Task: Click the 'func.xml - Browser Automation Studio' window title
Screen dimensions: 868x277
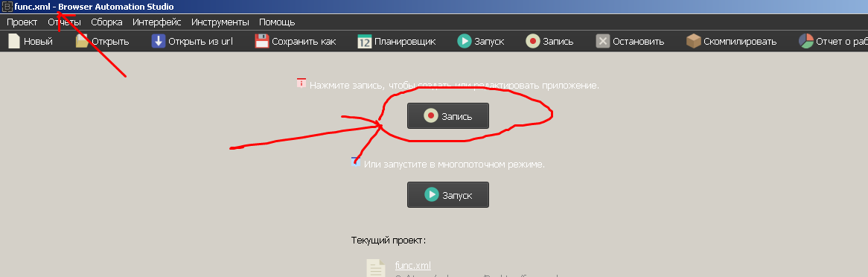Action: [94, 7]
